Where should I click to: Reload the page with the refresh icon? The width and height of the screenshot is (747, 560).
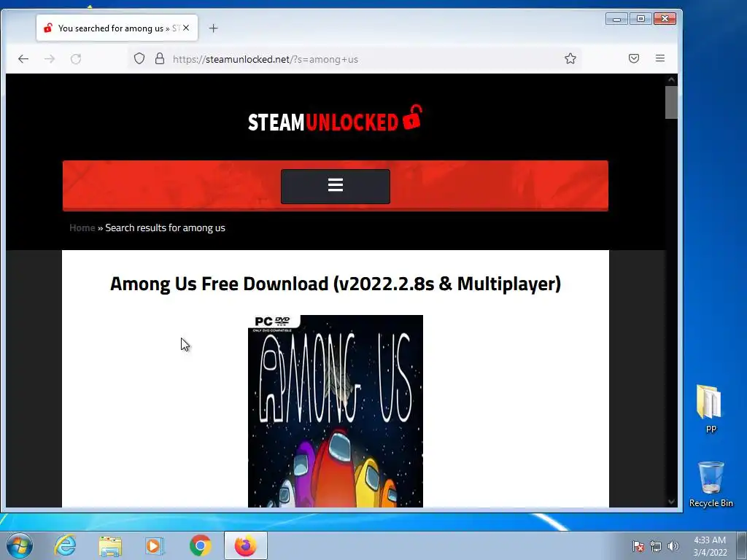tap(76, 59)
